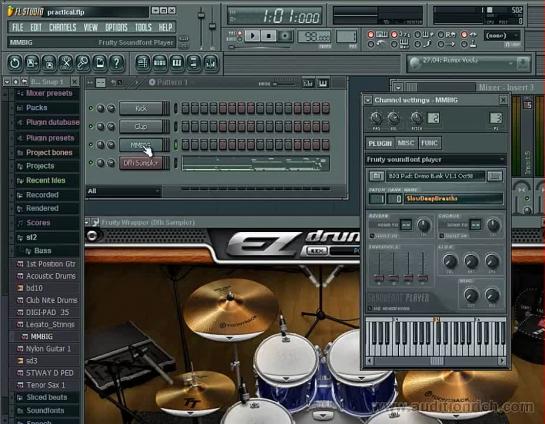Click the Clap channel pan knob
Image resolution: width=545 pixels, height=424 pixels.
[101, 127]
